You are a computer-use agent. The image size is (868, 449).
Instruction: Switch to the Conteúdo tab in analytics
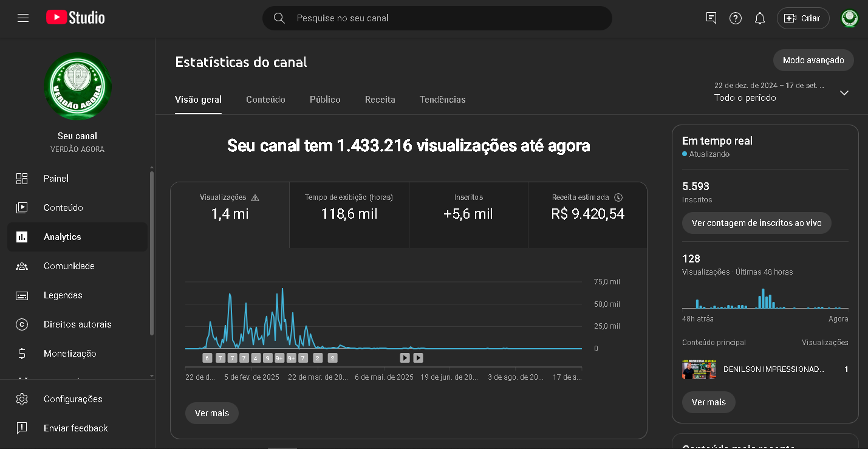click(265, 100)
